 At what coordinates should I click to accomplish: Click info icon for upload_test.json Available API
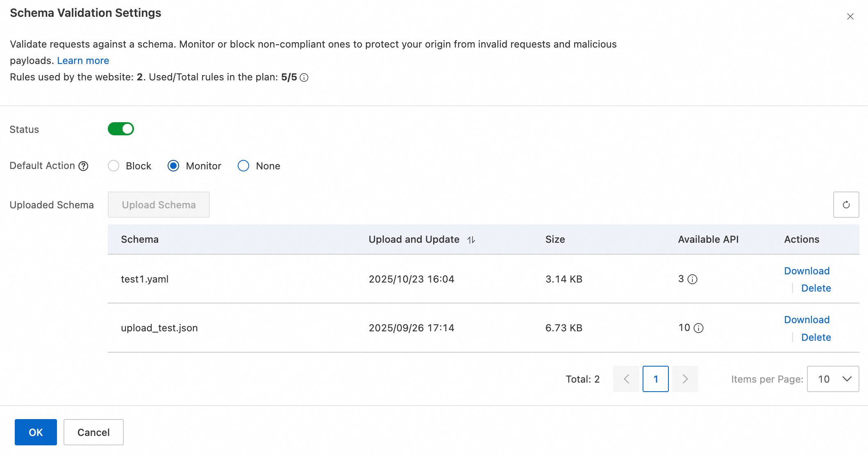tap(699, 328)
